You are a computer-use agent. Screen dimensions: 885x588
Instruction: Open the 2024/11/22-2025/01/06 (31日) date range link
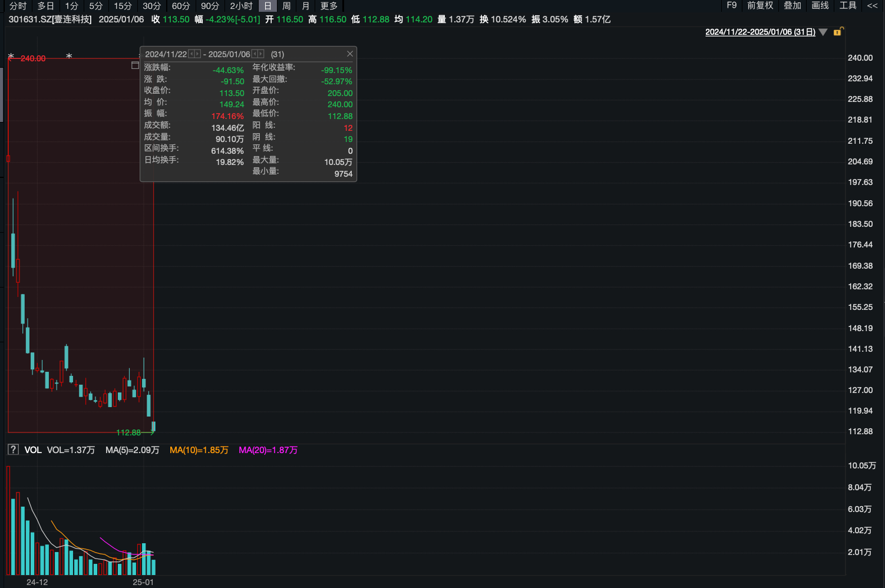coord(760,32)
